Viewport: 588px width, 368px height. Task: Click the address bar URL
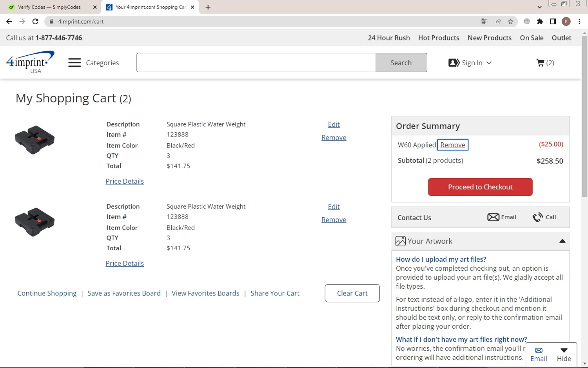[x=81, y=22]
